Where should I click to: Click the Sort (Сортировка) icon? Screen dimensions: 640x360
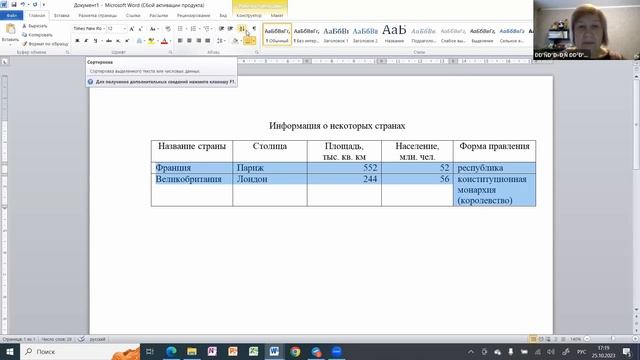click(x=242, y=29)
